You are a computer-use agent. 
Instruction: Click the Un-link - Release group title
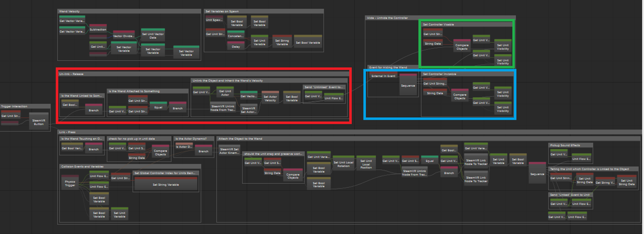[71, 74]
